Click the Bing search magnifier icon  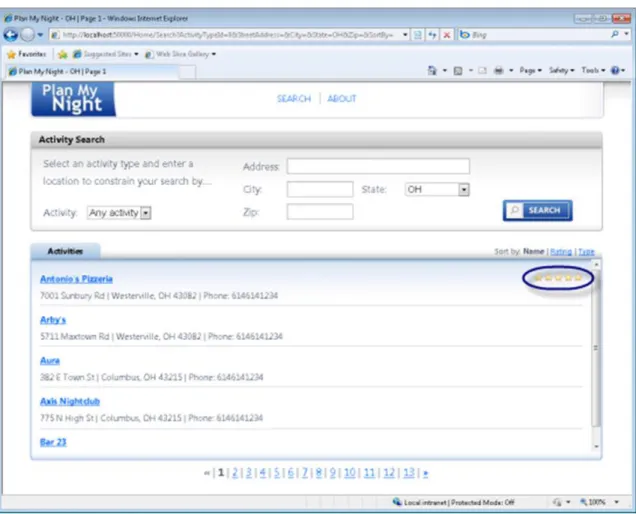tap(615, 34)
